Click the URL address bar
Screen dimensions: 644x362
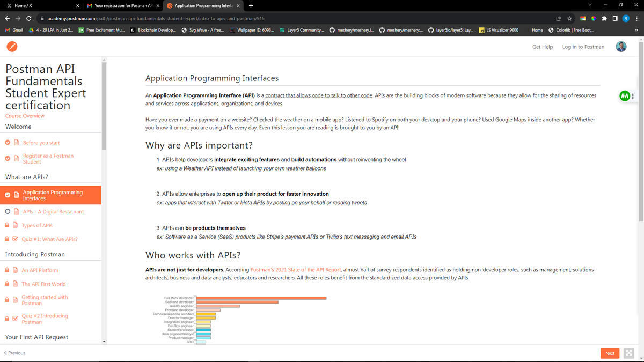pyautogui.click(x=295, y=18)
